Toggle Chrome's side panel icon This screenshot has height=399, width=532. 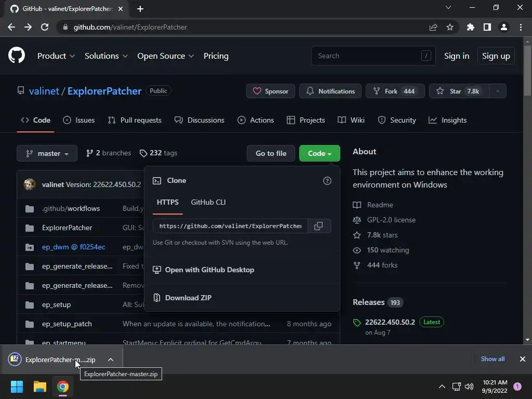[x=487, y=27]
